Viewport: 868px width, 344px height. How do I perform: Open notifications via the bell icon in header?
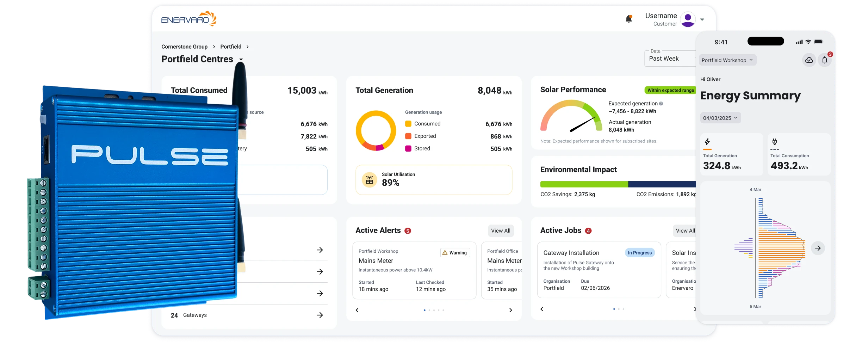[628, 19]
